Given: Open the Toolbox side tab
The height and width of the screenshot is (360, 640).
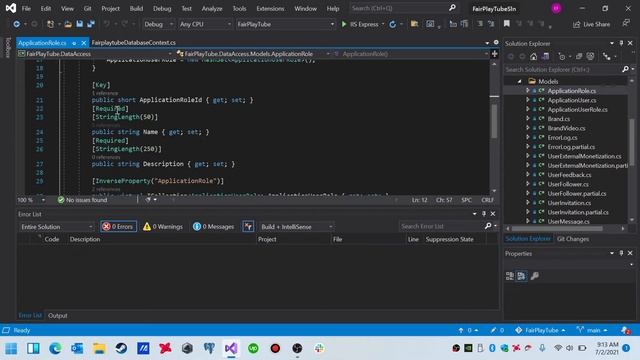Looking at the screenshot, I should click(x=8, y=47).
